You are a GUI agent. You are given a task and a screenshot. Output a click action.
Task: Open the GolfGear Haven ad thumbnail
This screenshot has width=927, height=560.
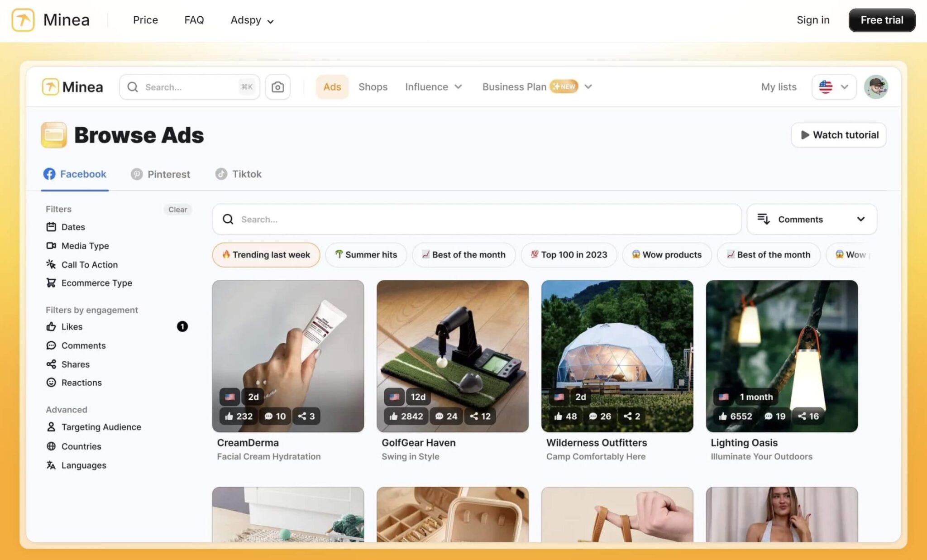[x=452, y=356]
